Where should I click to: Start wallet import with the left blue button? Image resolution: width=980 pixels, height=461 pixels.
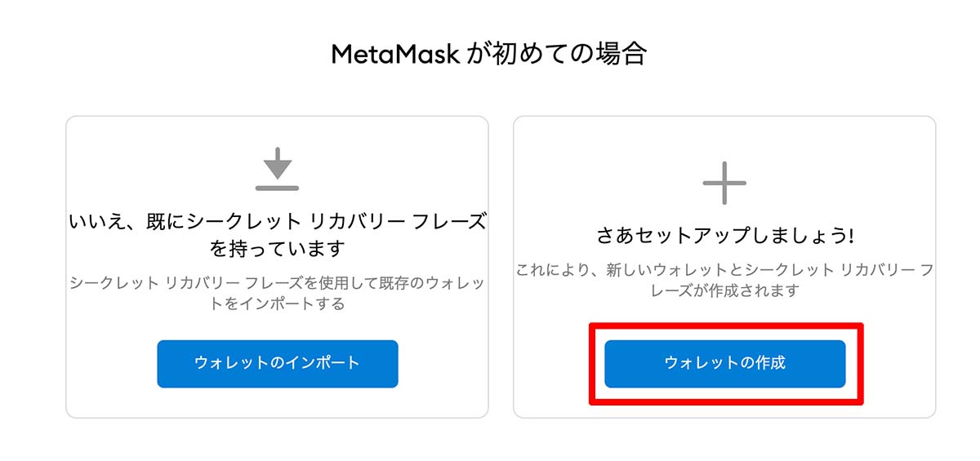click(x=278, y=363)
